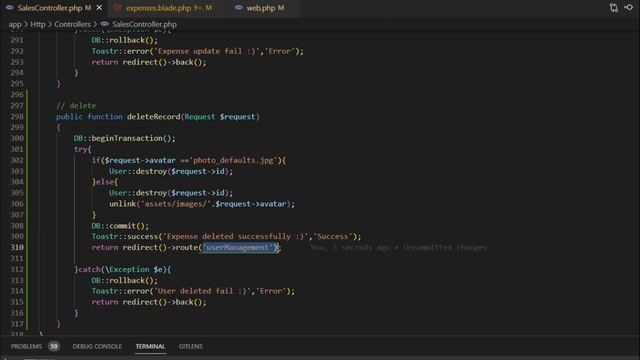This screenshot has height=360, width=640.
Task: Click line number 310 in the gutter
Action: (x=17, y=247)
